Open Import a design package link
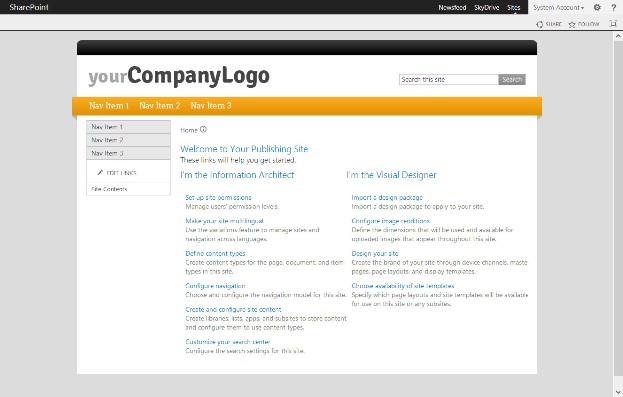 click(387, 198)
